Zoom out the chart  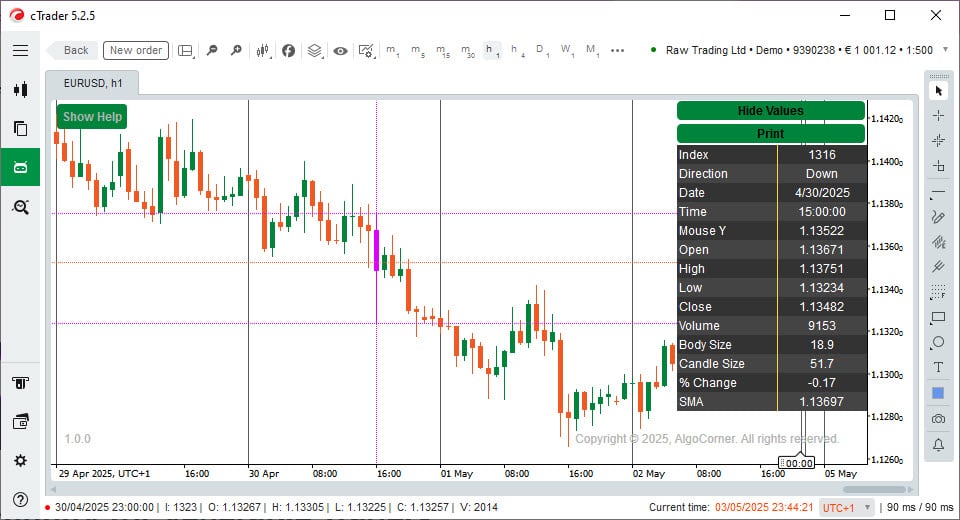coord(212,50)
